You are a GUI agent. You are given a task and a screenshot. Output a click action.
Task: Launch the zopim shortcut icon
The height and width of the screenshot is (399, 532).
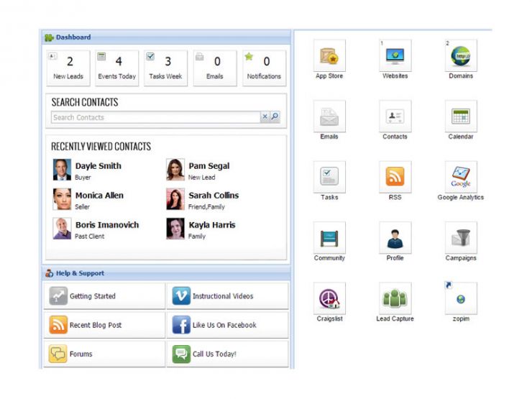[461, 298]
